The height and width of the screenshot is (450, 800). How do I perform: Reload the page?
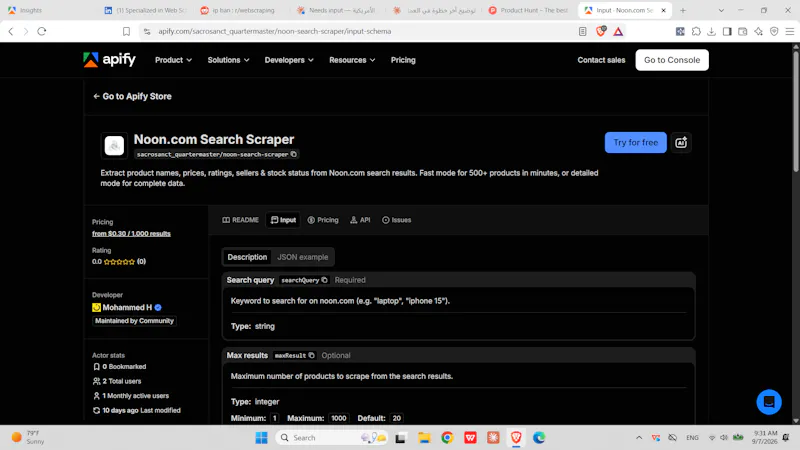42,32
